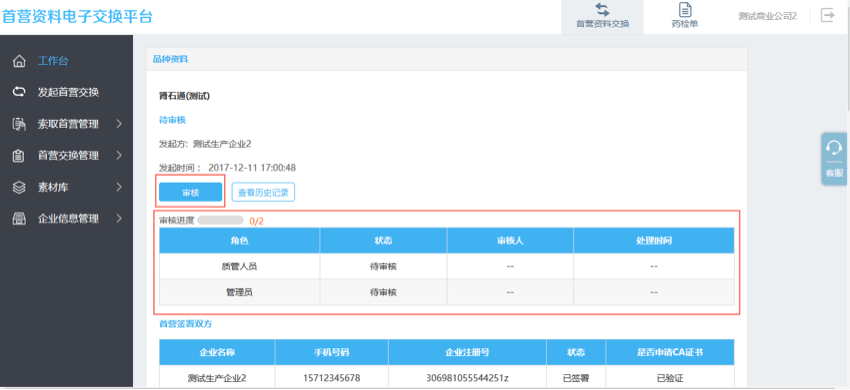Switch to the 首营资料交换 top tab
Image resolution: width=850 pixels, height=390 pixels.
point(602,17)
